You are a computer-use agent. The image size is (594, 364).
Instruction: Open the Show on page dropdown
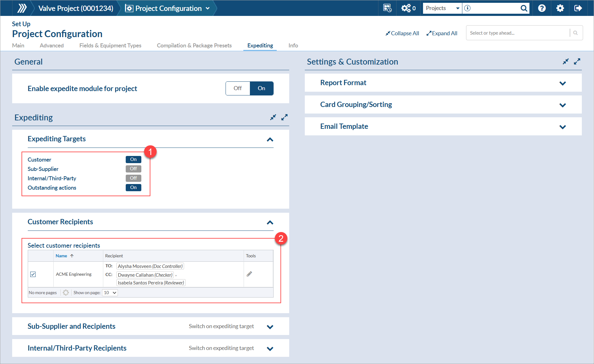pyautogui.click(x=110, y=293)
